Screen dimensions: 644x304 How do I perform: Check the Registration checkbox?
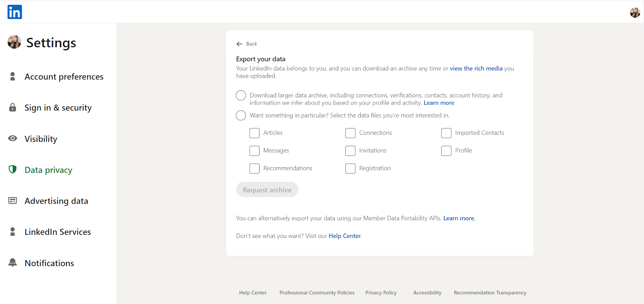pos(350,168)
